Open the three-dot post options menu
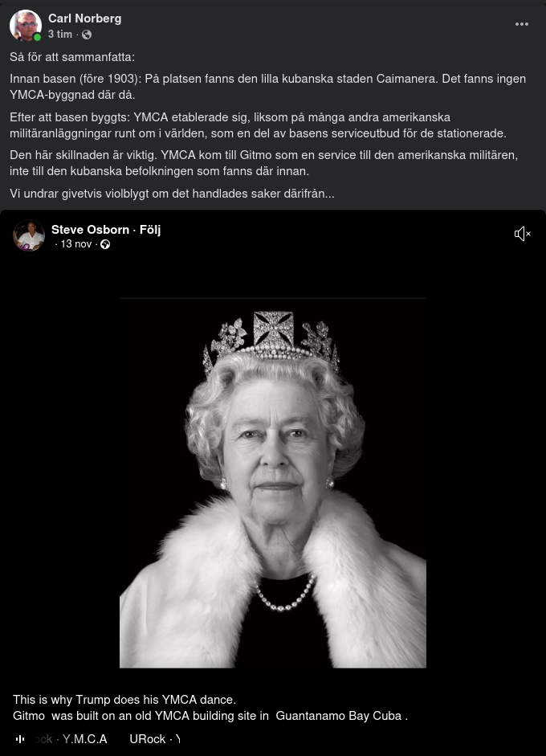The image size is (546, 756). [x=522, y=24]
